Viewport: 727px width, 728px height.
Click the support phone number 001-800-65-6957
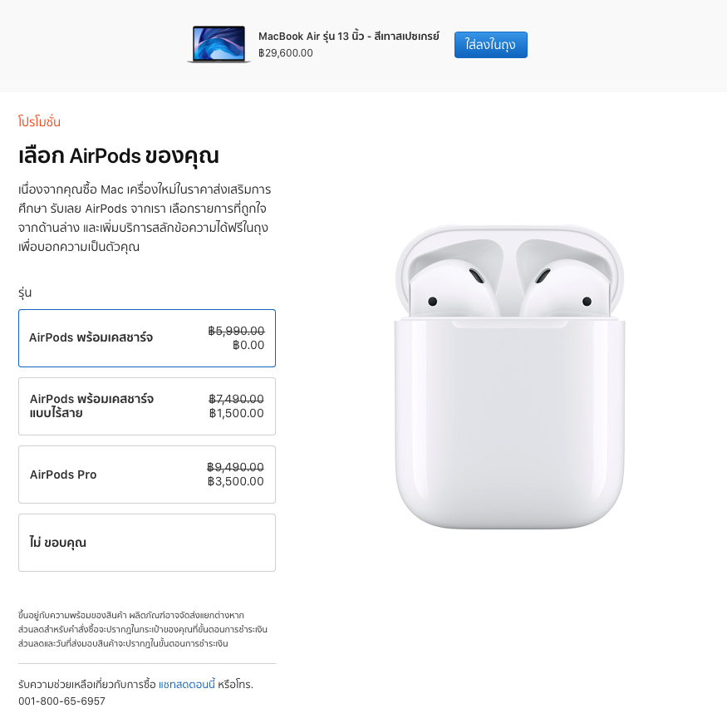pos(61,701)
